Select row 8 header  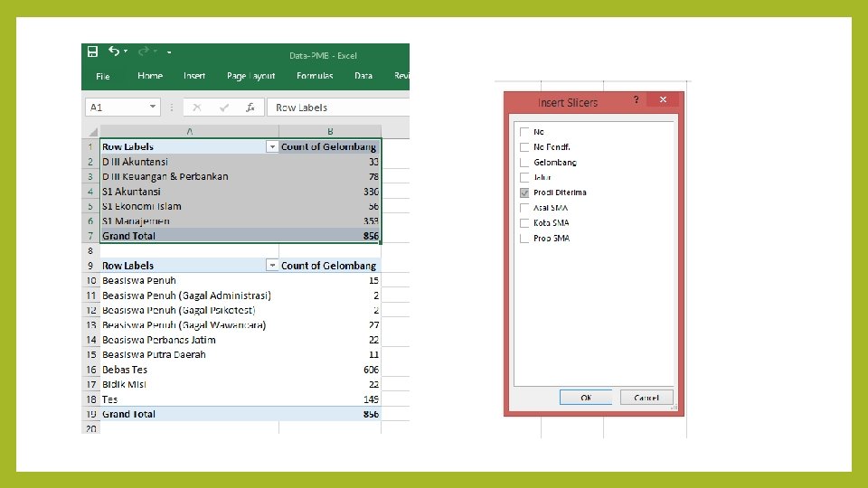point(90,250)
